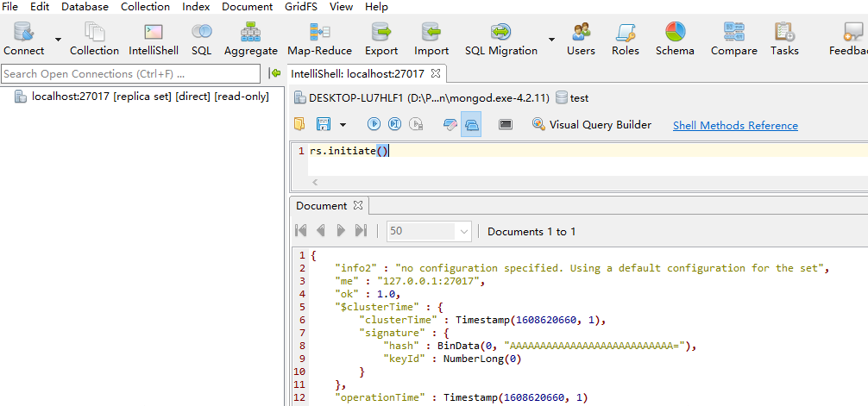868x406 pixels.
Task: Open the Shell Methods Reference link
Action: [735, 126]
